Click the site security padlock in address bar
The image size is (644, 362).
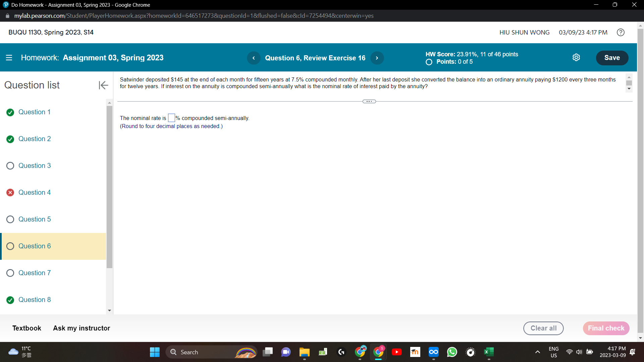(7, 15)
